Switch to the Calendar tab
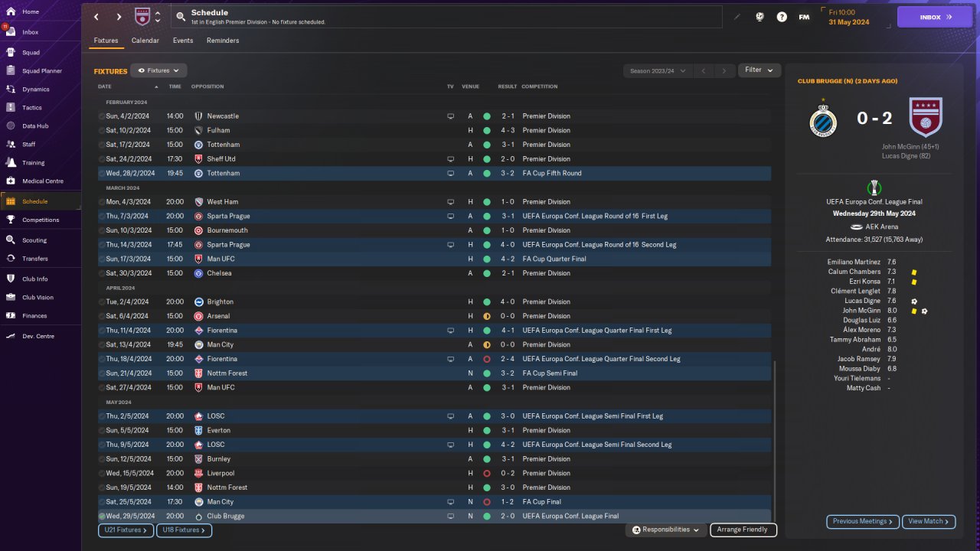Viewport: 980px width, 551px height. [x=145, y=41]
